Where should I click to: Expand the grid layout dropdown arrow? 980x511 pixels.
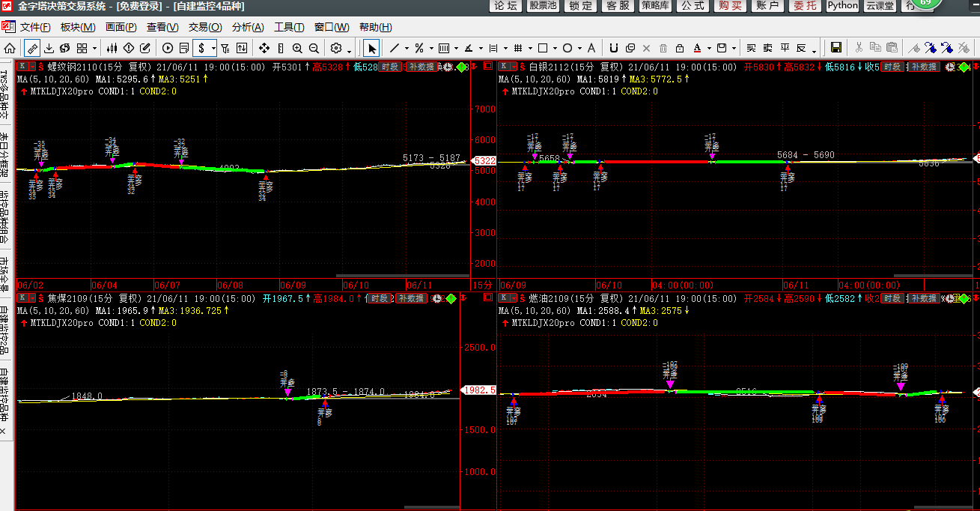point(94,49)
